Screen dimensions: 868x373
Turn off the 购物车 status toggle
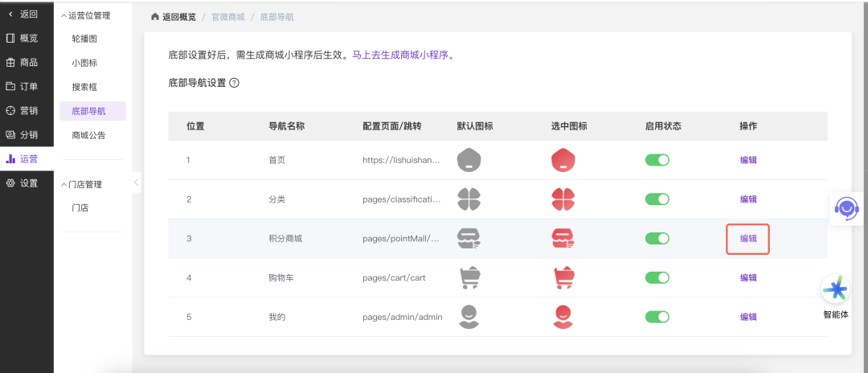tap(657, 278)
